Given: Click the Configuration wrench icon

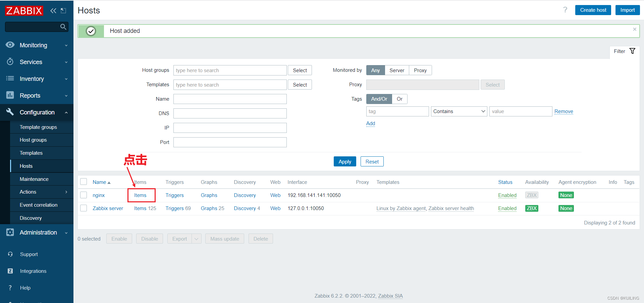Looking at the screenshot, I should [10, 112].
